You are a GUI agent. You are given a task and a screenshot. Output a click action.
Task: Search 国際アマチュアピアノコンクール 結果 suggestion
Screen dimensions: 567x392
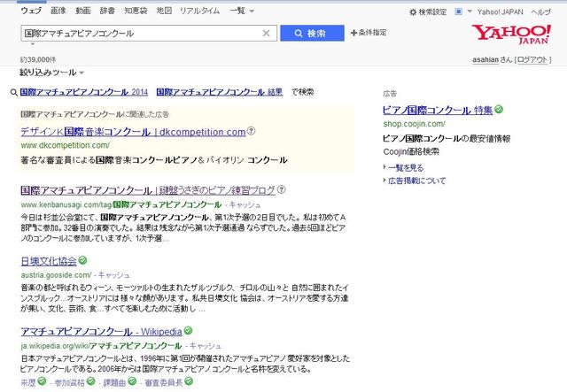pos(220,92)
